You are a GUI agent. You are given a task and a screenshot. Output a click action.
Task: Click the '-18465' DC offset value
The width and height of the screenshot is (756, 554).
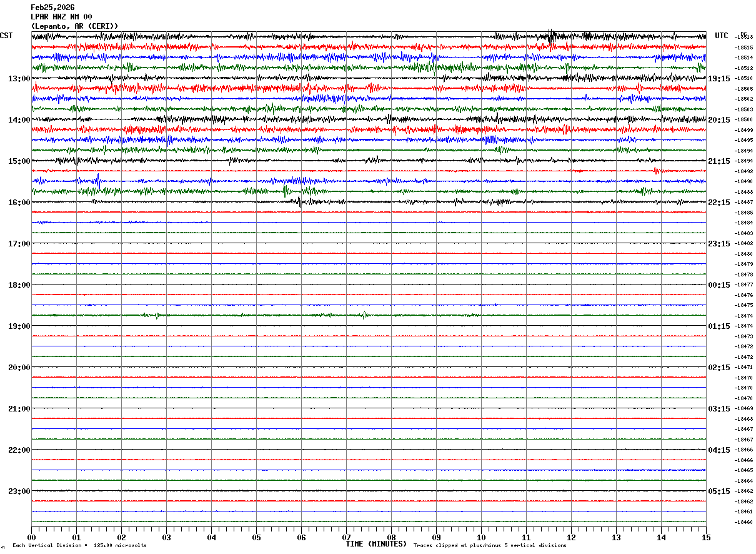(744, 470)
